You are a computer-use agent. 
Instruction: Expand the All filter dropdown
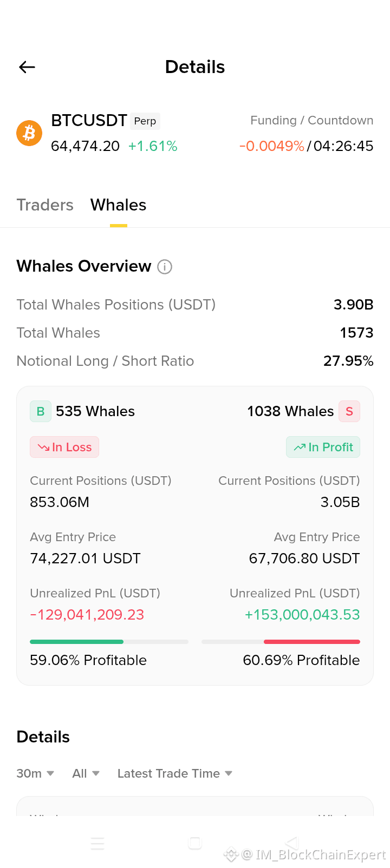[x=86, y=773]
